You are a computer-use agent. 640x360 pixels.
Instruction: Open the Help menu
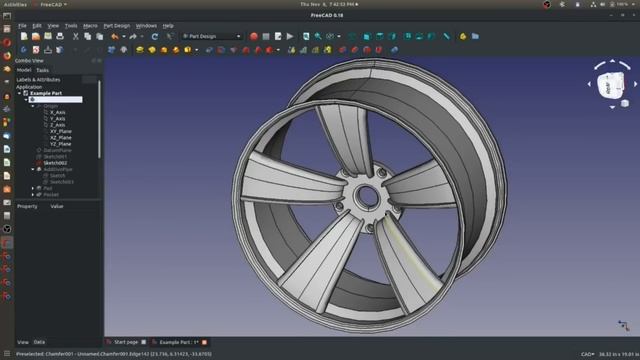pos(168,26)
